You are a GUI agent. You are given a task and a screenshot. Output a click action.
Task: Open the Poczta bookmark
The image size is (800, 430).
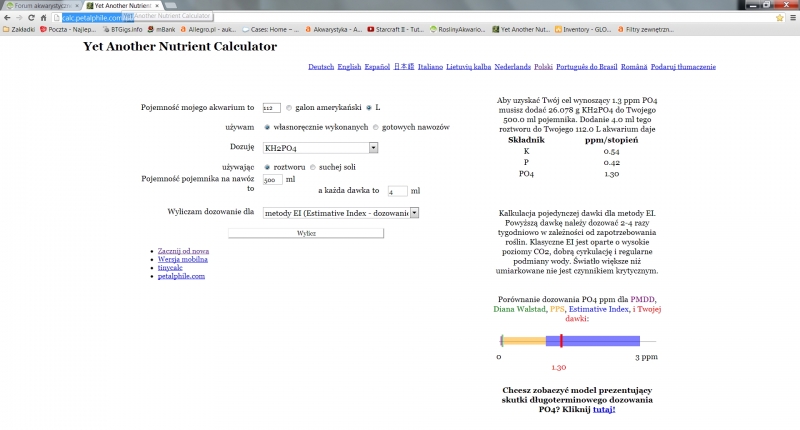[x=68, y=30]
